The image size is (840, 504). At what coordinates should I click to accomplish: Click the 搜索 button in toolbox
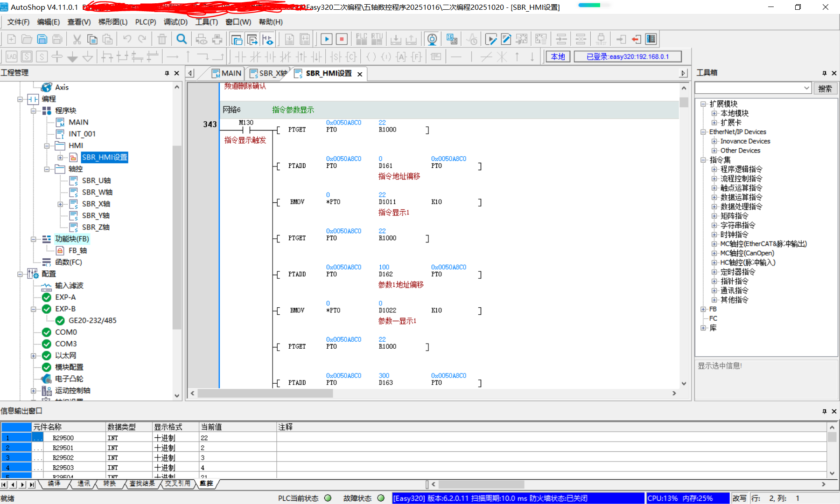825,89
